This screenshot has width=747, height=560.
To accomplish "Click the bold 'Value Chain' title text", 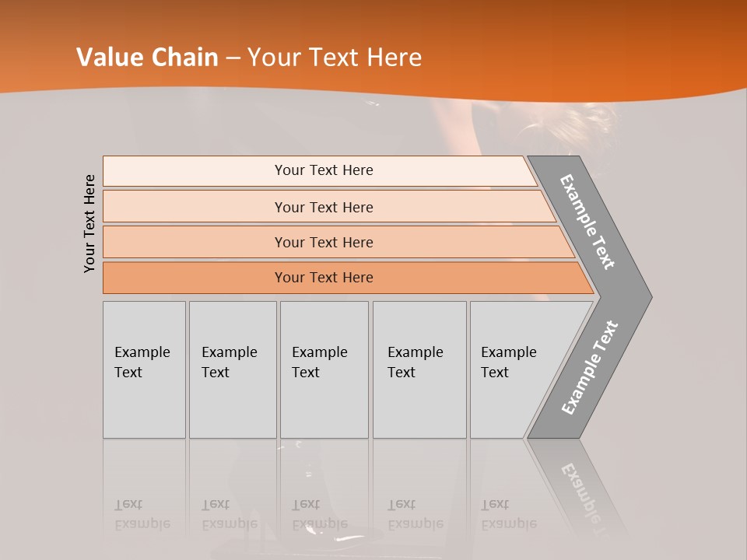I will click(x=148, y=58).
